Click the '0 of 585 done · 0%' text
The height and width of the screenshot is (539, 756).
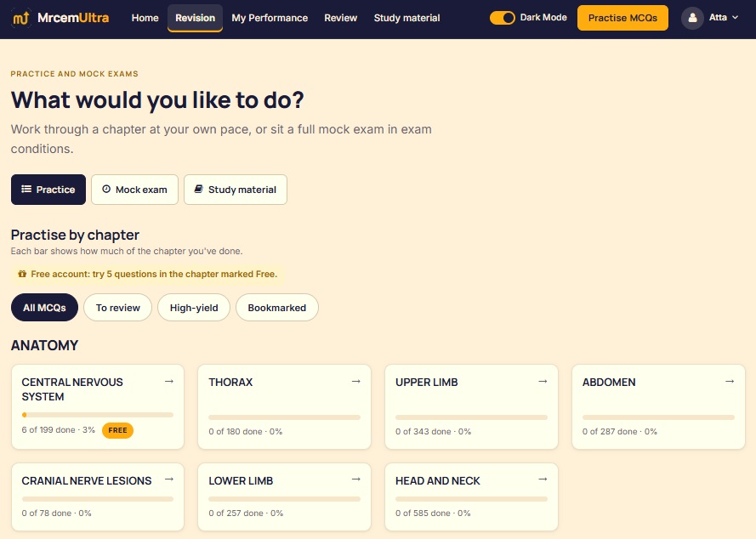(433, 513)
